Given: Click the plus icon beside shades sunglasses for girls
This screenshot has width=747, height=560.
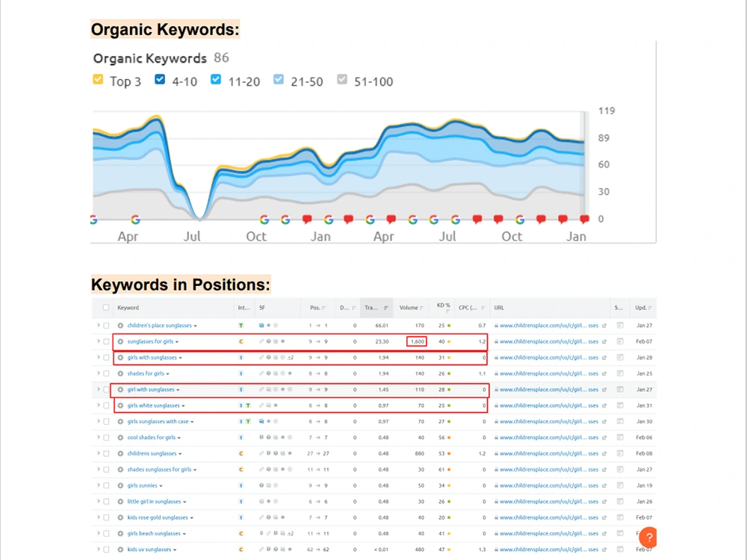Looking at the screenshot, I should 120,470.
